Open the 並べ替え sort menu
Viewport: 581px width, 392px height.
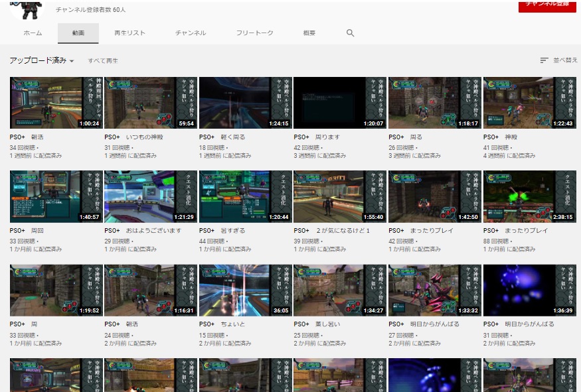point(559,60)
